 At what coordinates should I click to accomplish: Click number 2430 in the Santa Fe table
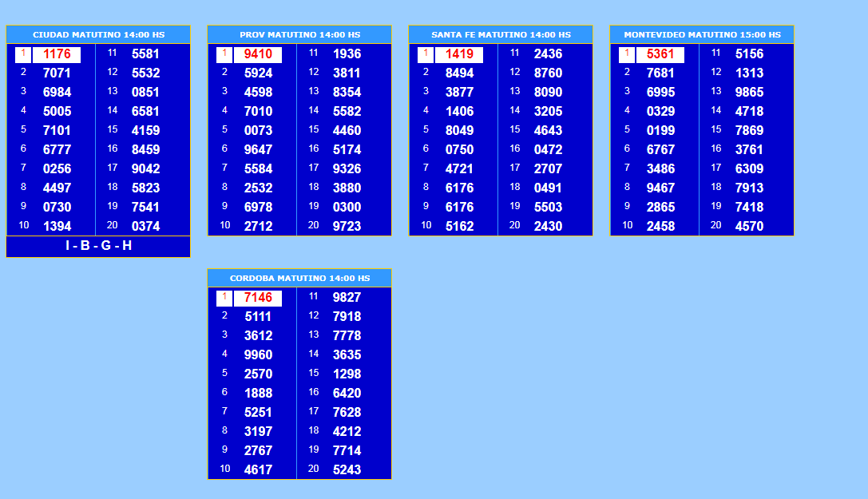[548, 227]
